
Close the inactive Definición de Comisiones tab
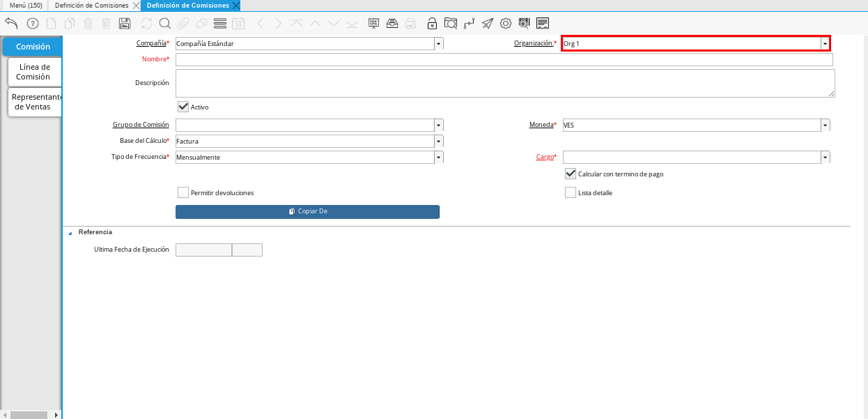click(x=136, y=6)
